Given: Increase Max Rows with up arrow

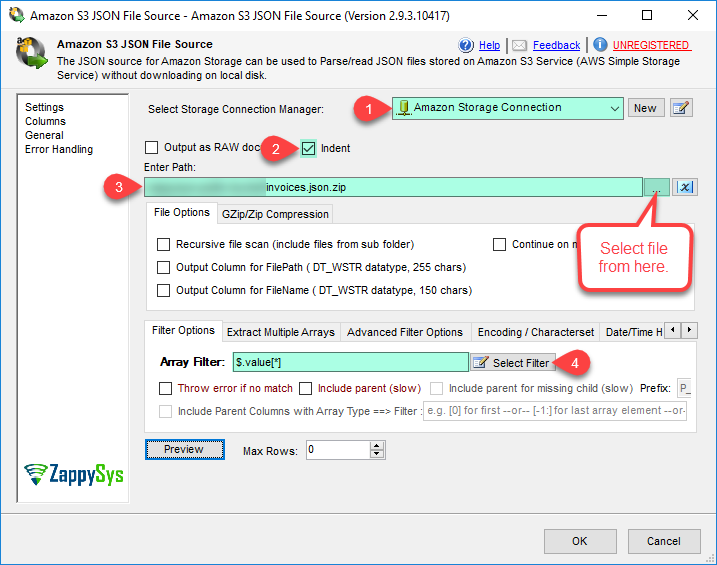Looking at the screenshot, I should [377, 446].
